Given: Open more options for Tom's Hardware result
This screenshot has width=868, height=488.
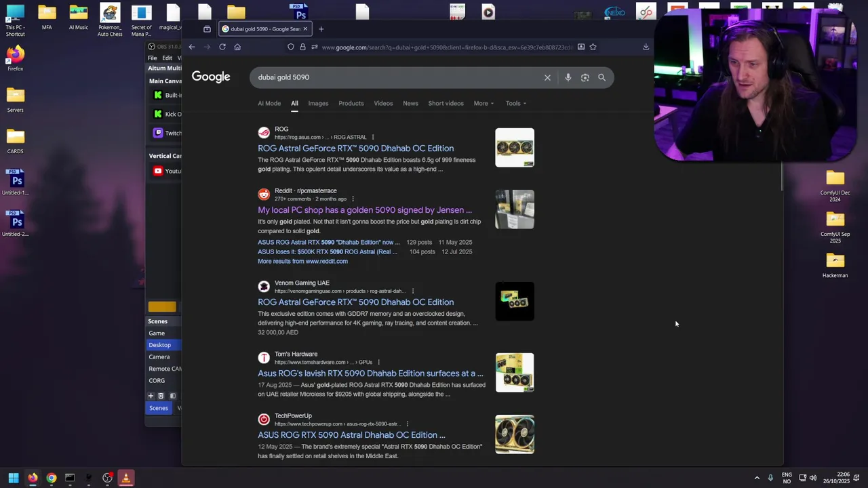Looking at the screenshot, I should [378, 362].
